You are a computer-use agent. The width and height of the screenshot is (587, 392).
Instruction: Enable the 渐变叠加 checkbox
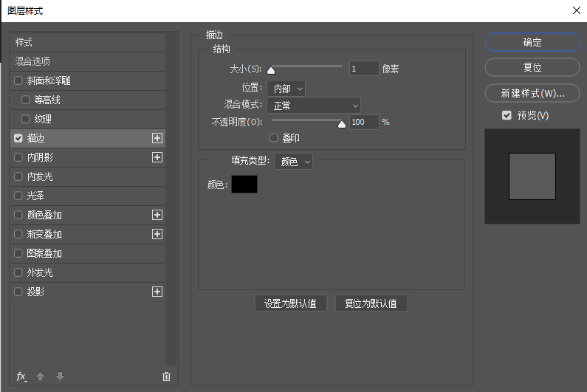[x=18, y=234]
